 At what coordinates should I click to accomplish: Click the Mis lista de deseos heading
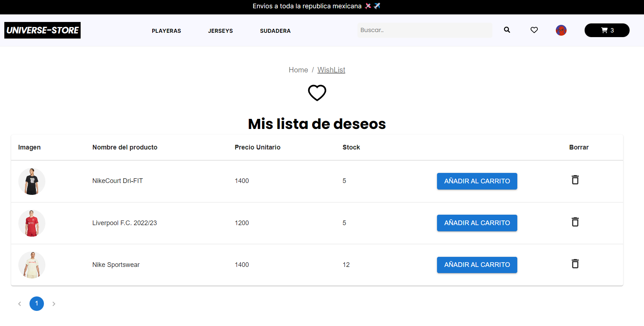tap(317, 124)
